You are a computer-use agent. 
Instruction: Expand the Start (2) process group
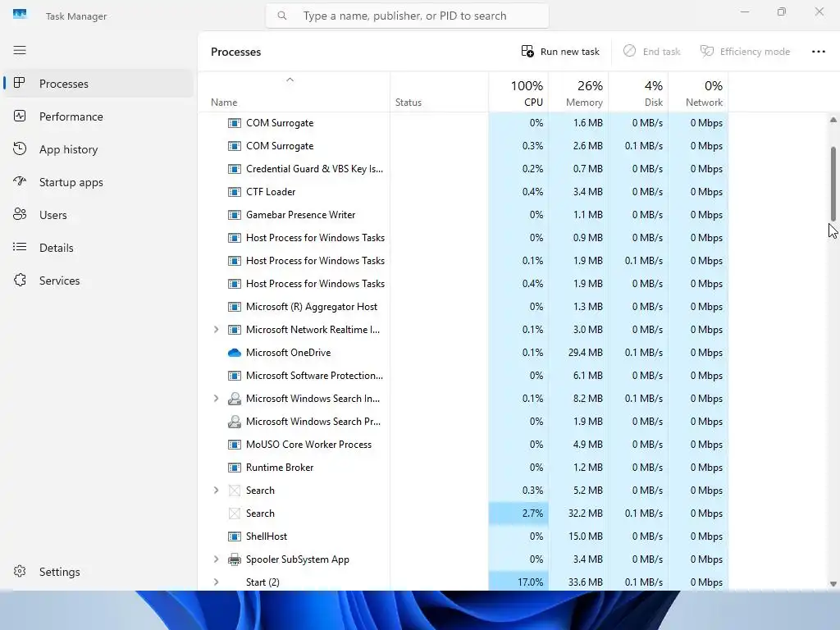pos(216,582)
